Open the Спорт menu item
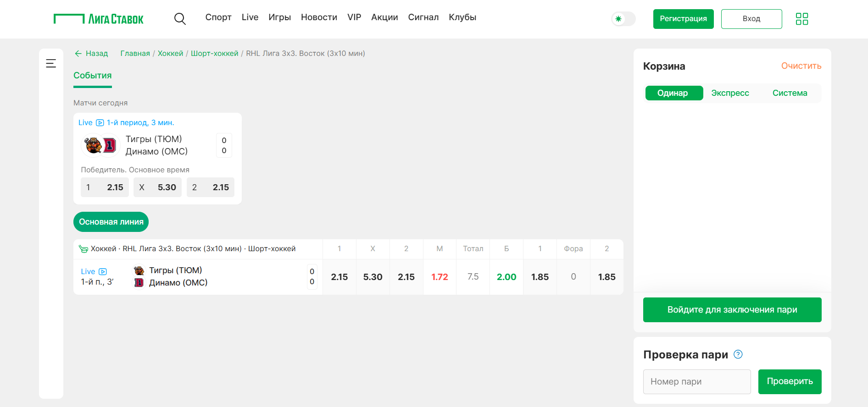Image resolution: width=868 pixels, height=407 pixels. (x=218, y=17)
